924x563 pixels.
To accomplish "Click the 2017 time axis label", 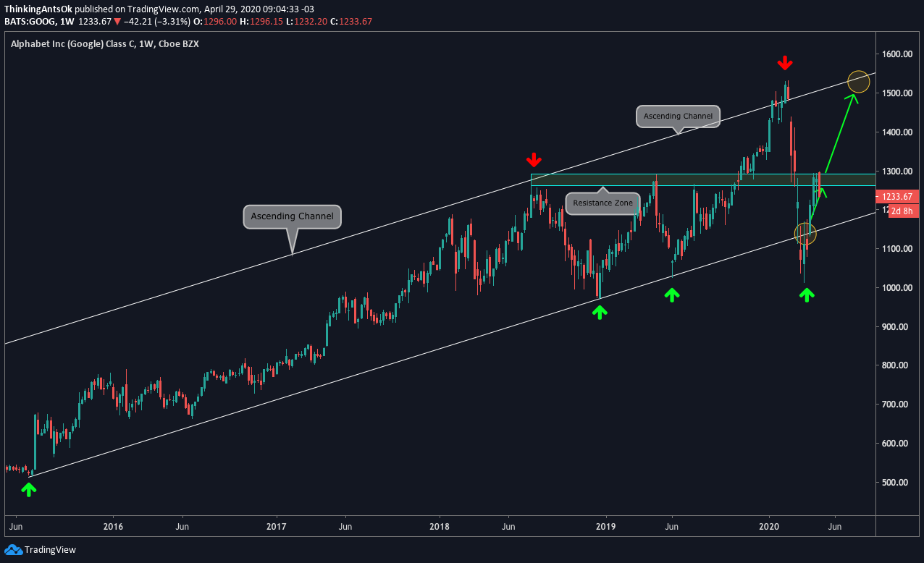I will coord(277,526).
